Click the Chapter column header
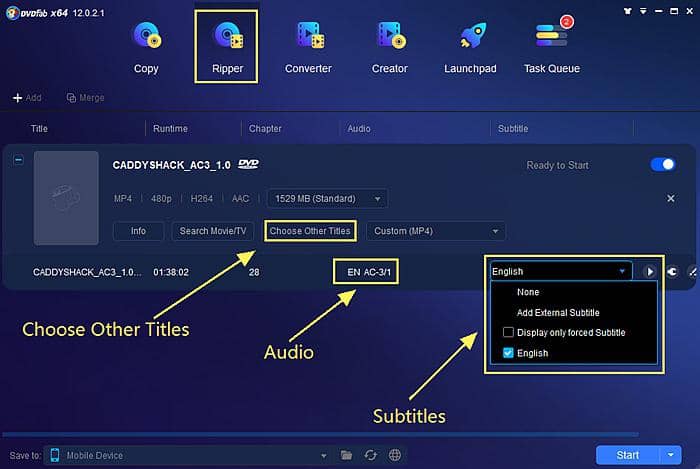This screenshot has height=469, width=700. [265, 129]
